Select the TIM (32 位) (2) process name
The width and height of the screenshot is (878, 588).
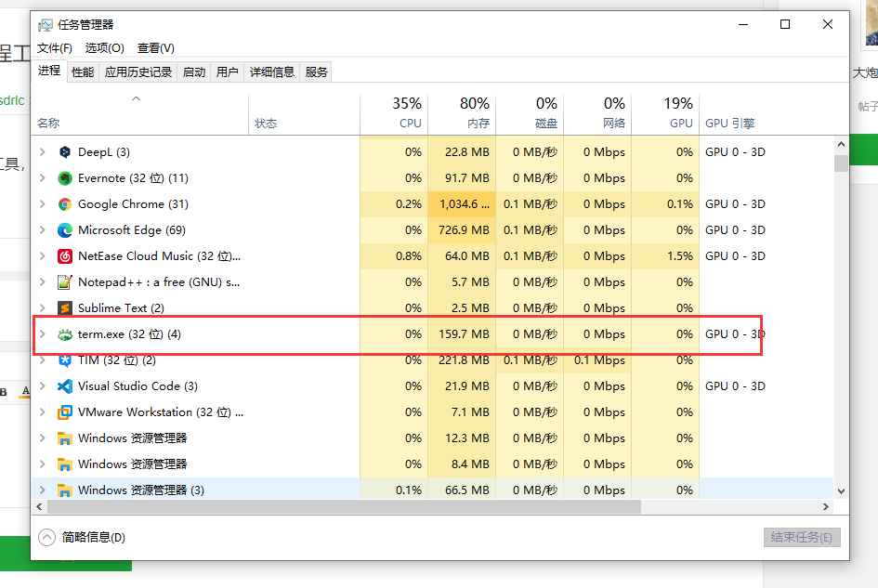click(x=117, y=360)
